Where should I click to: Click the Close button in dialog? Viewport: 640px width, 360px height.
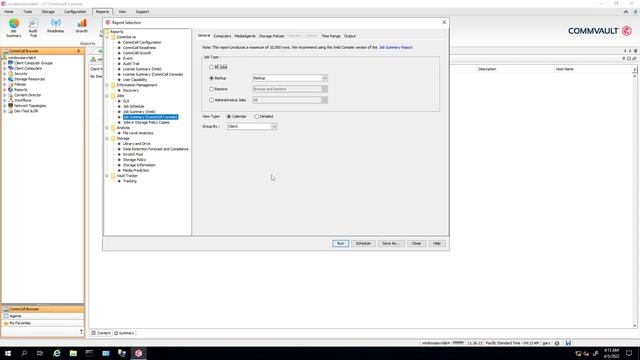click(416, 244)
